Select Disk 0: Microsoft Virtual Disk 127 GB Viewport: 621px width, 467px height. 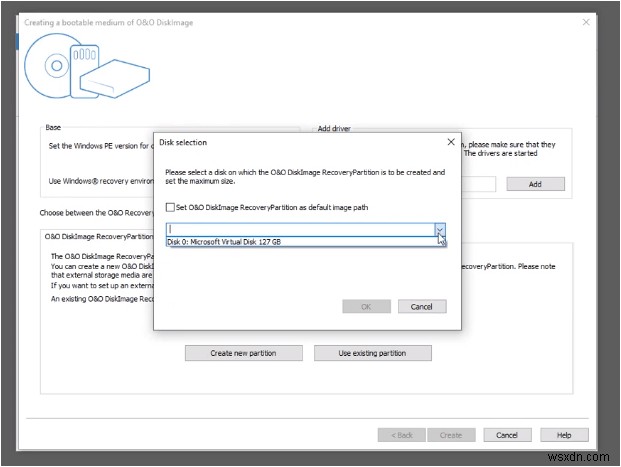point(306,242)
